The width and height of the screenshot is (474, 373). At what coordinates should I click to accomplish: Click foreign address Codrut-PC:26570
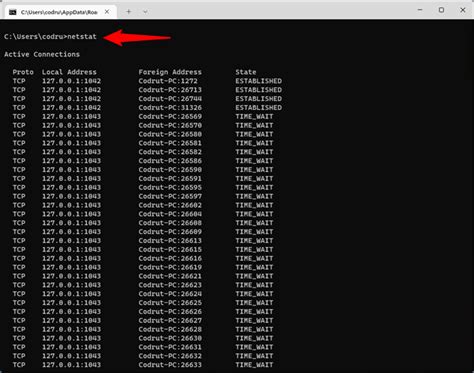tap(170, 125)
